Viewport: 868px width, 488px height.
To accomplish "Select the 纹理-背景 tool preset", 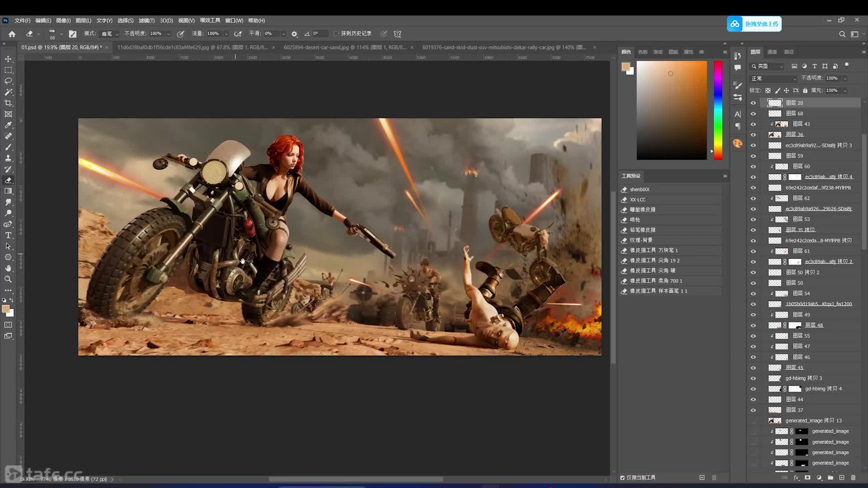I will click(671, 240).
